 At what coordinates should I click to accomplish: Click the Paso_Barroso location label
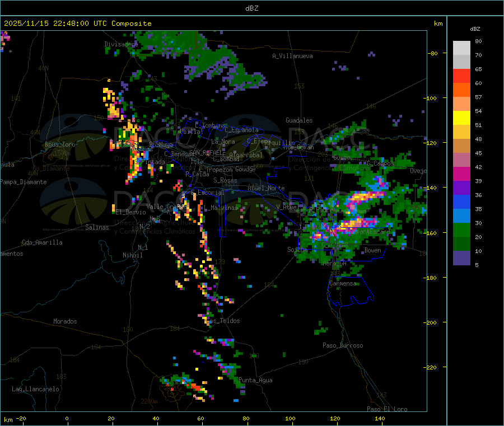pos(343,345)
